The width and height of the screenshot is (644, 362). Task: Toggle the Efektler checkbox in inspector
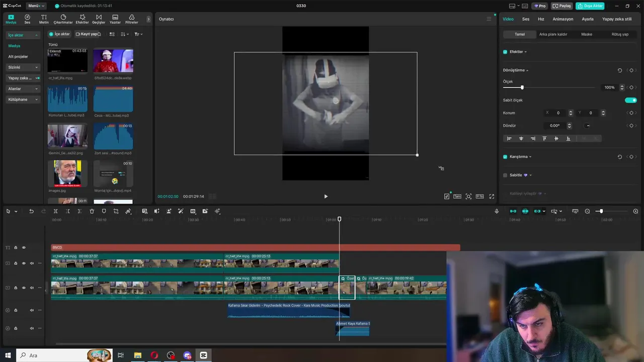tap(505, 52)
